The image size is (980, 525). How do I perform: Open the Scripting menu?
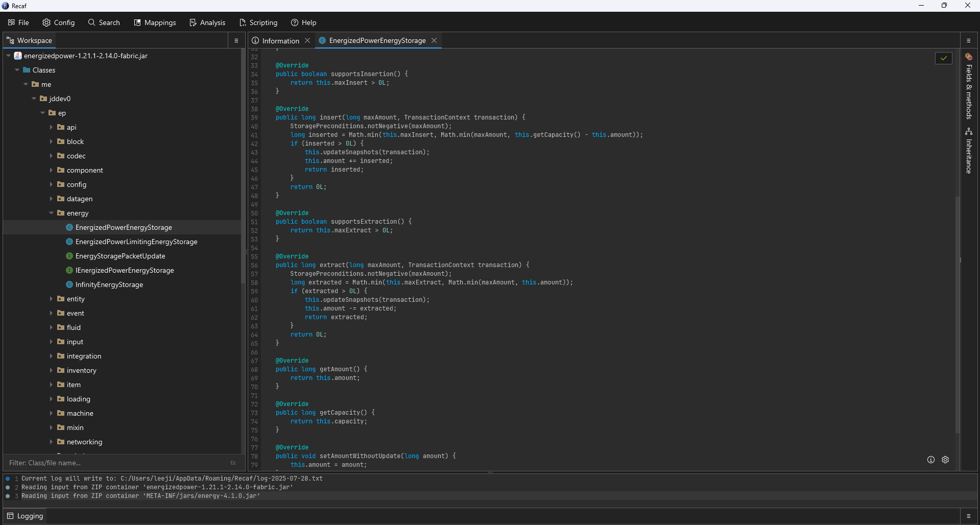point(258,22)
